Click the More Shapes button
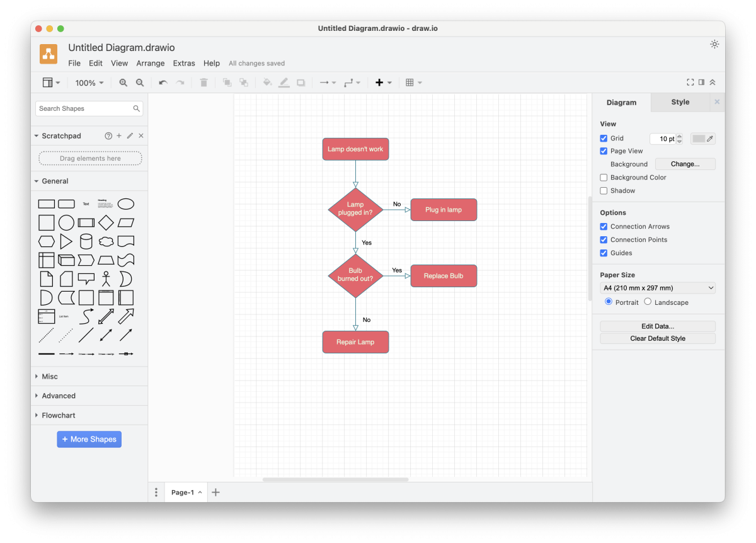Screen dimensions: 756x543 click(89, 439)
